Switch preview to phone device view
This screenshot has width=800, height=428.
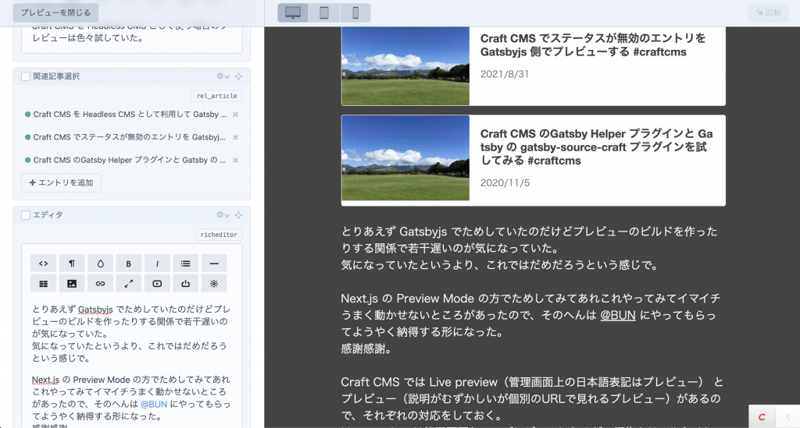pos(355,13)
